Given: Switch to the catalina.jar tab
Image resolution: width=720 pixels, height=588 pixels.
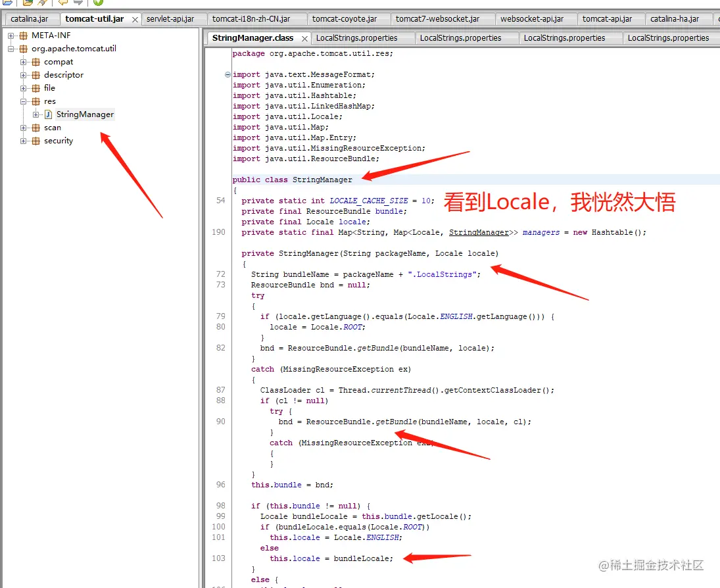Looking at the screenshot, I should tap(30, 19).
